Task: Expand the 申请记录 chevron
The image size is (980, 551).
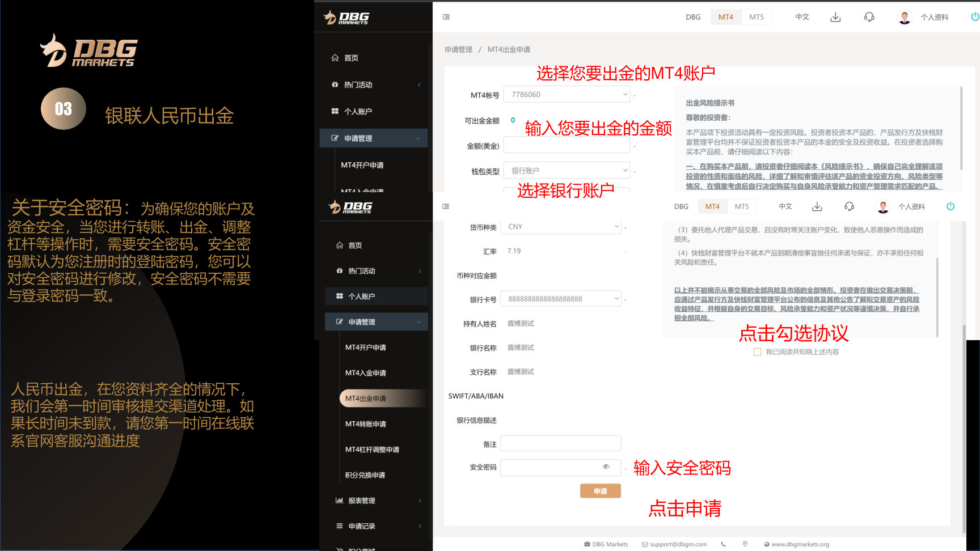Action: pyautogui.click(x=420, y=526)
